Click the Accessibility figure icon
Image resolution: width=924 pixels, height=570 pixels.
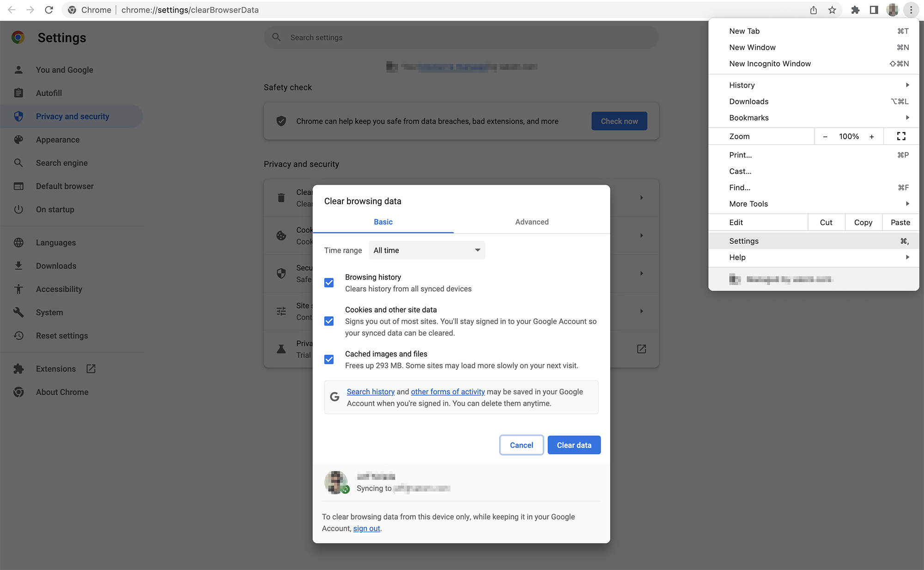(x=18, y=289)
